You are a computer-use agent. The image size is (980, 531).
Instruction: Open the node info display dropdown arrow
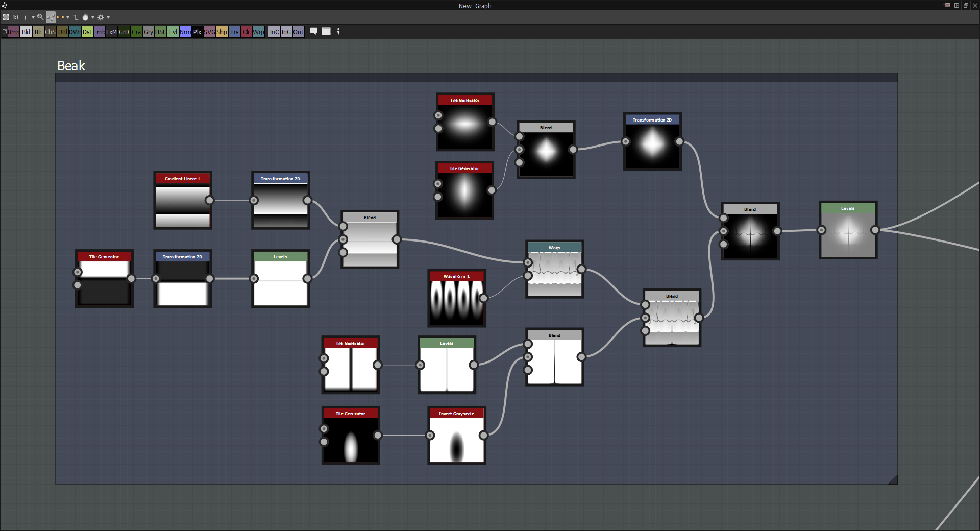point(33,17)
